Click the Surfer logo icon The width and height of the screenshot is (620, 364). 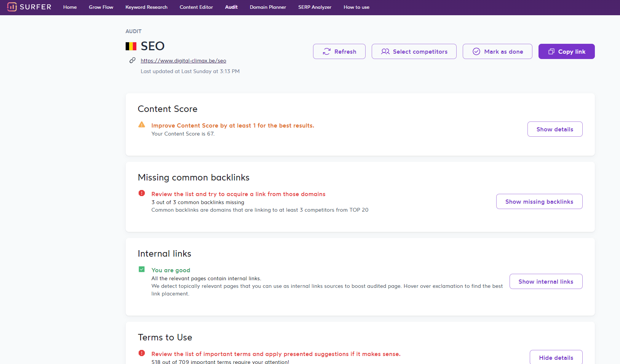(12, 7)
